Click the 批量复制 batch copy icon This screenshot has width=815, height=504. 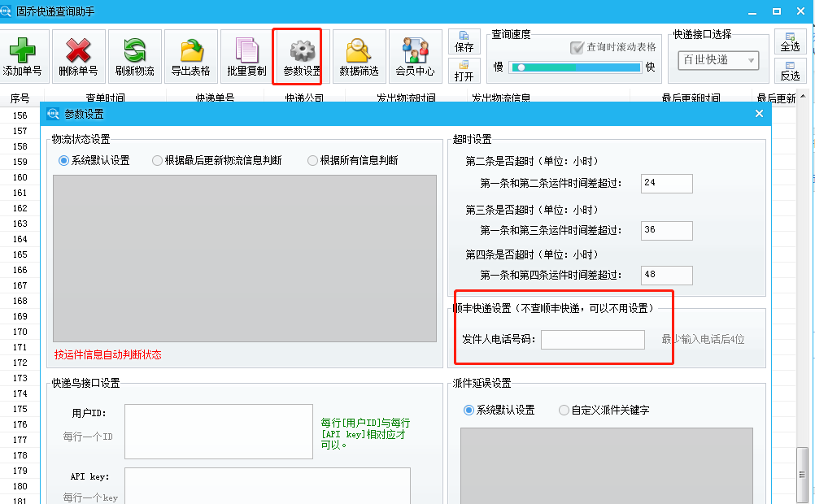point(246,50)
